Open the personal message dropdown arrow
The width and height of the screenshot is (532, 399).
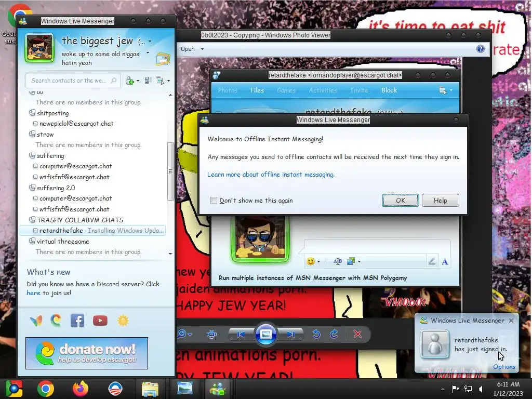tap(148, 53)
